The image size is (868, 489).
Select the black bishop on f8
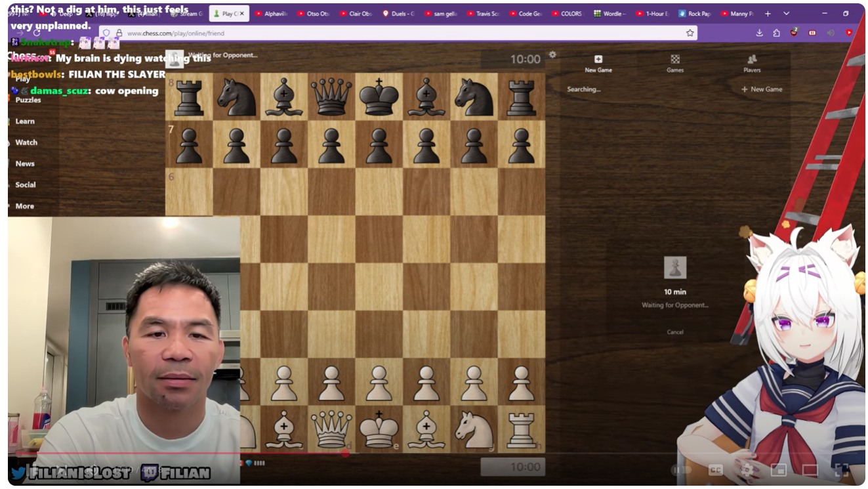(x=426, y=96)
